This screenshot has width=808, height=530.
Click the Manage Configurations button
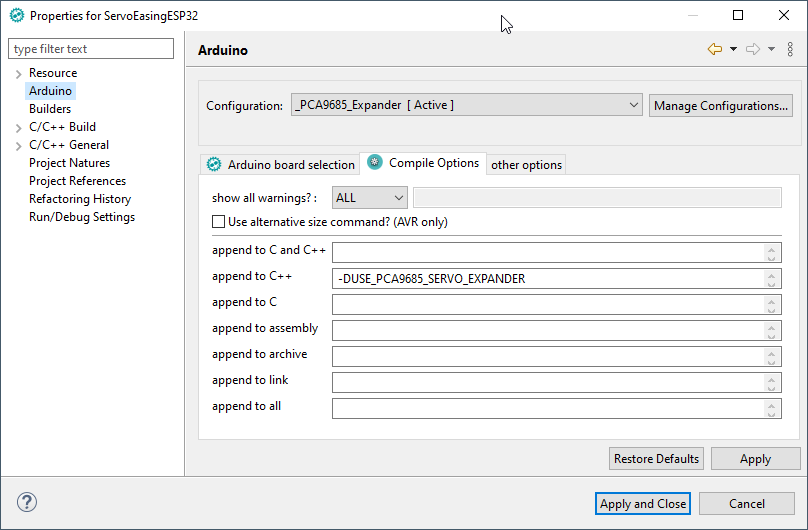[x=721, y=105]
